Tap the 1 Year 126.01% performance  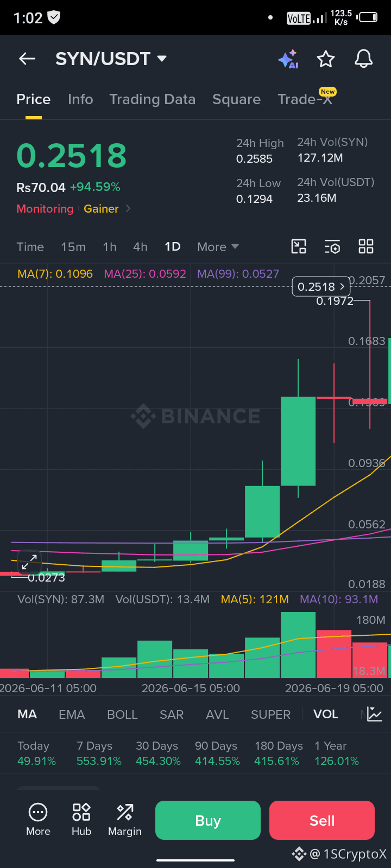point(337,754)
